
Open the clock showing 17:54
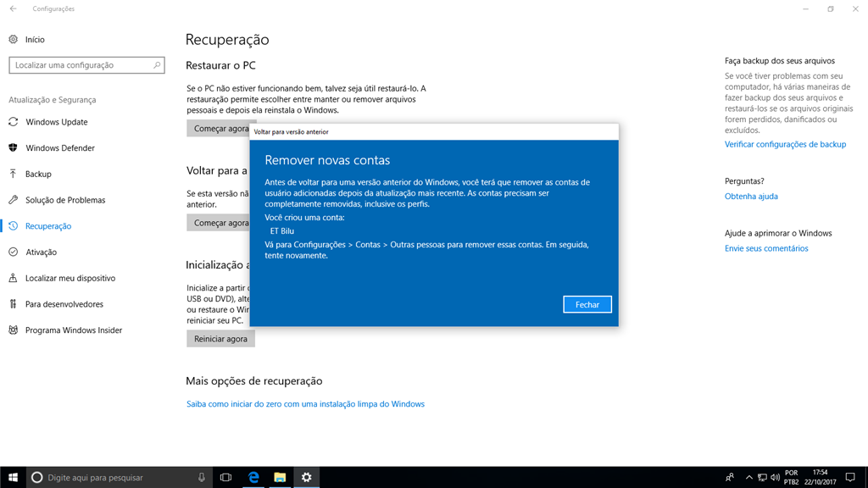(x=821, y=478)
